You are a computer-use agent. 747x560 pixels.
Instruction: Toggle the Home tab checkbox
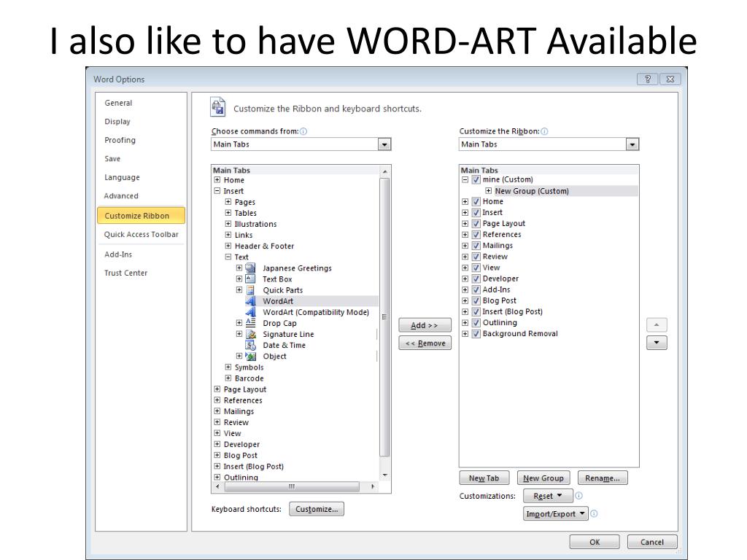point(476,201)
